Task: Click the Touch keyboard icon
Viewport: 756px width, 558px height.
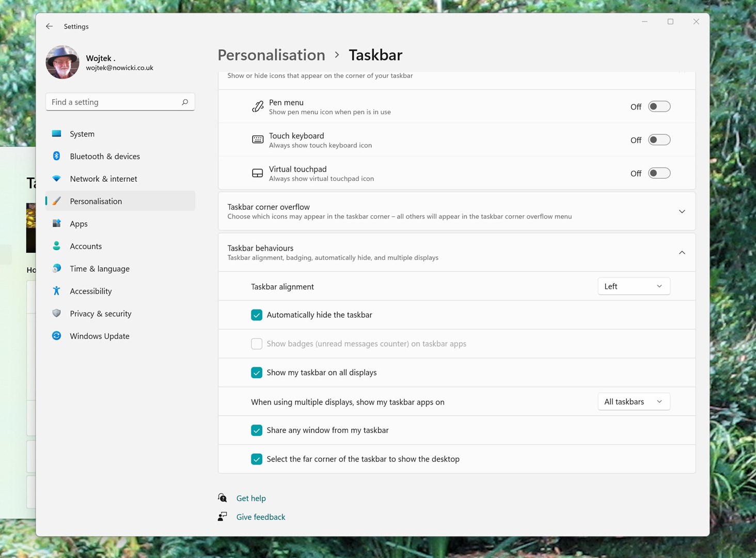Action: click(x=257, y=140)
